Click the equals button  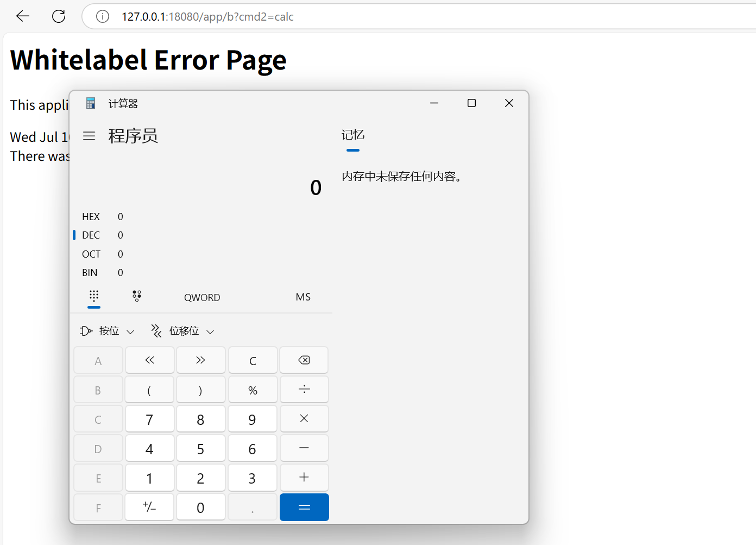[x=304, y=507]
